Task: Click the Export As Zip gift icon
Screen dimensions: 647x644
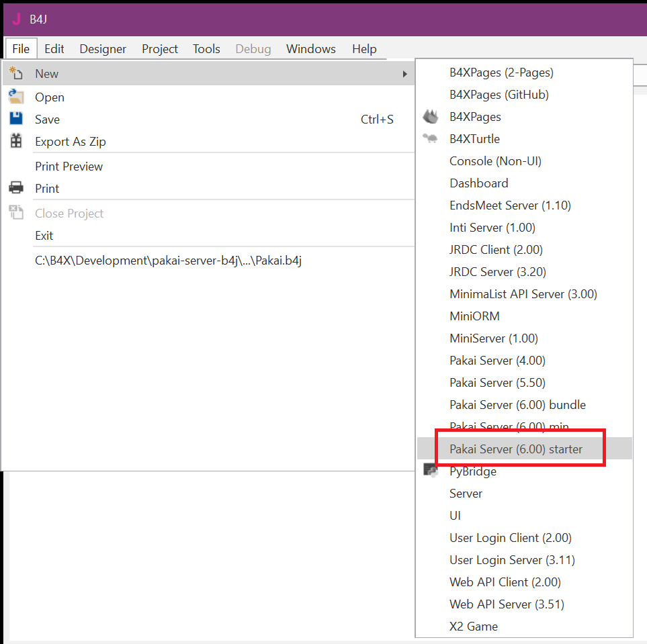Action: click(16, 141)
